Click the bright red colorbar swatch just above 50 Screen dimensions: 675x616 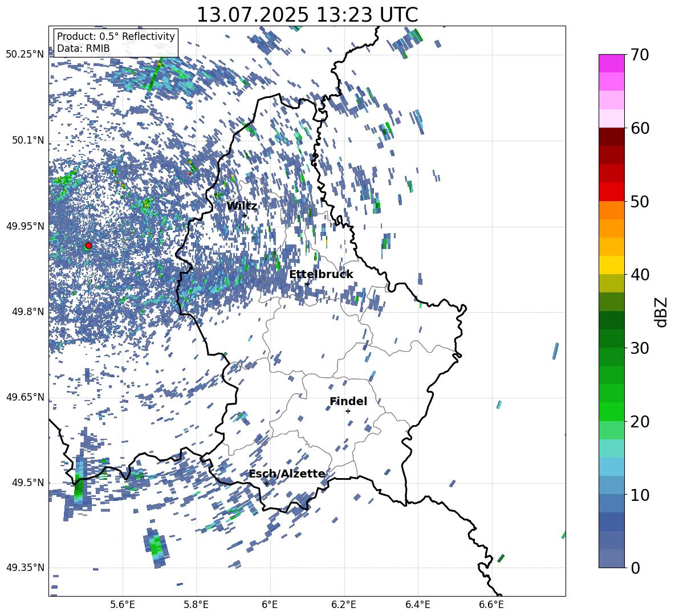click(x=611, y=192)
